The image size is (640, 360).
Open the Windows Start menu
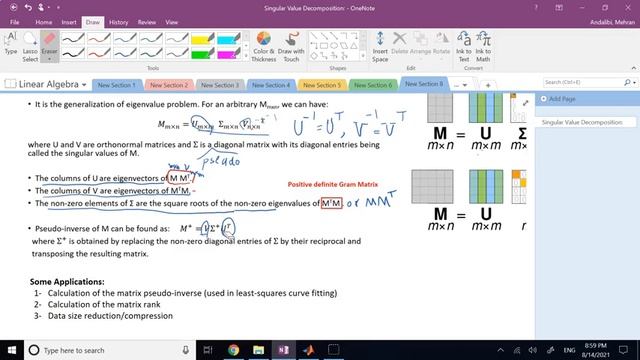tap(12, 350)
